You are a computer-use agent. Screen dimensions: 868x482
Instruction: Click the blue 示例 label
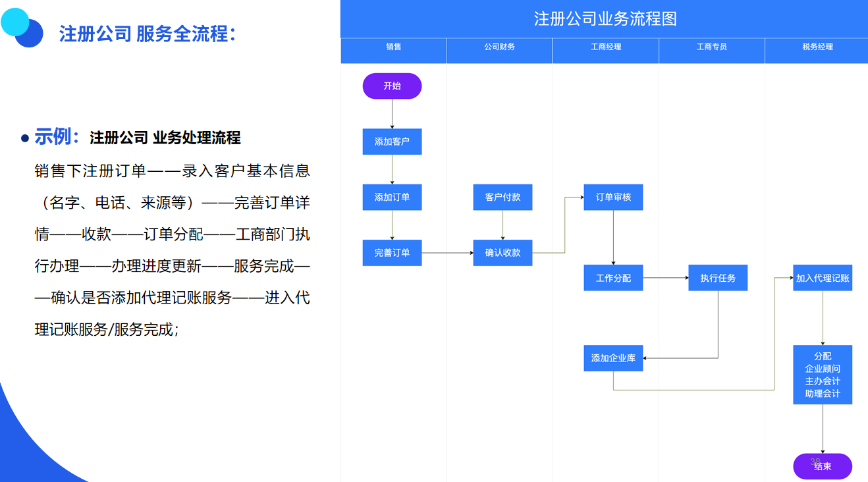57,137
